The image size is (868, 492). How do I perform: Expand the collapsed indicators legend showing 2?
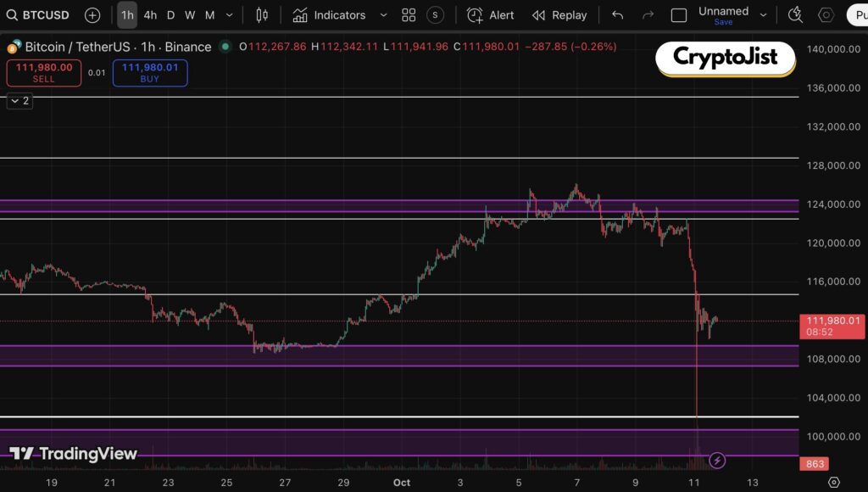click(19, 101)
